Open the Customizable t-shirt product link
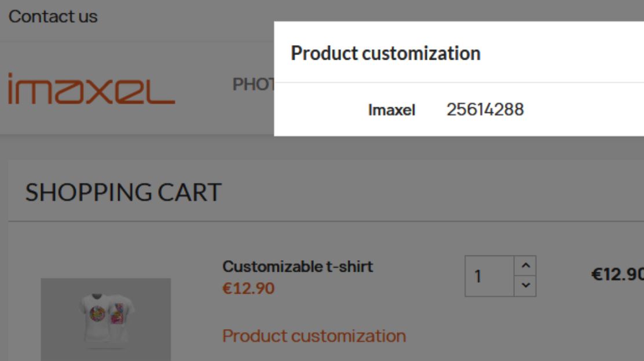Viewport: 644px width, 361px height. pos(298,267)
